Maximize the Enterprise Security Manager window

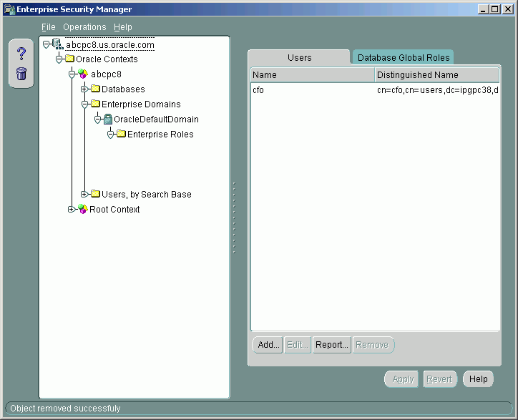(495, 9)
